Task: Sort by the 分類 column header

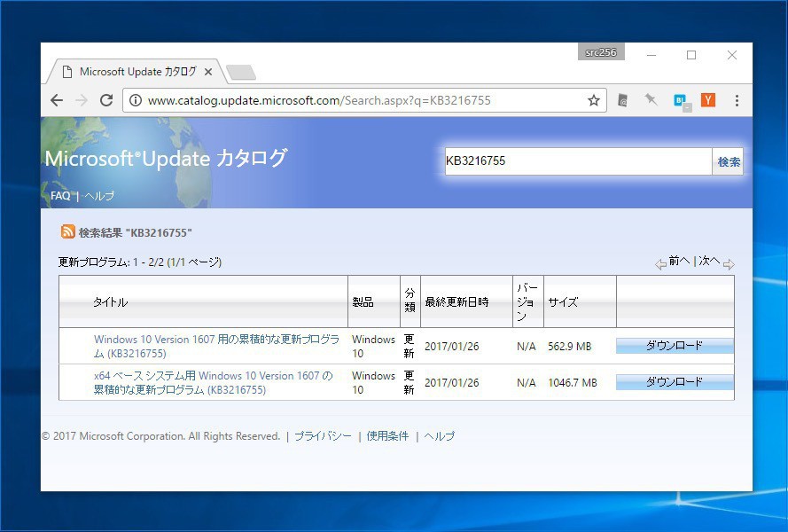Action: click(410, 301)
